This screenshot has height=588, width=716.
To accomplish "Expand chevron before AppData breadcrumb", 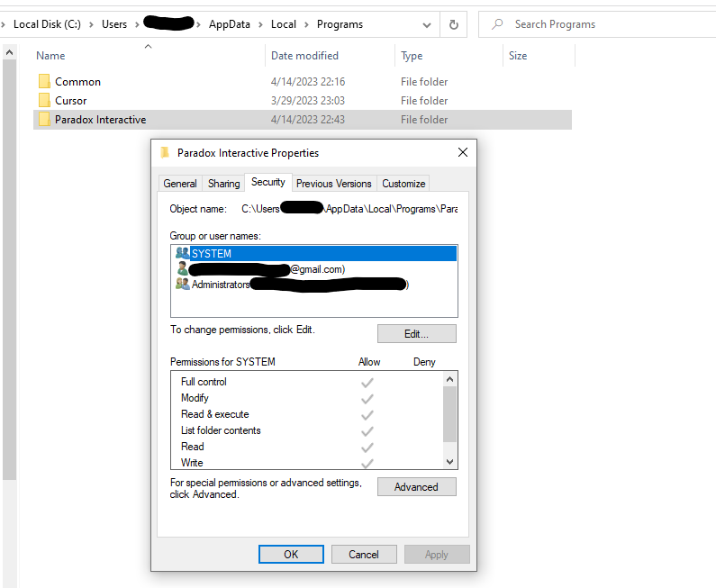I will pyautogui.click(x=199, y=24).
